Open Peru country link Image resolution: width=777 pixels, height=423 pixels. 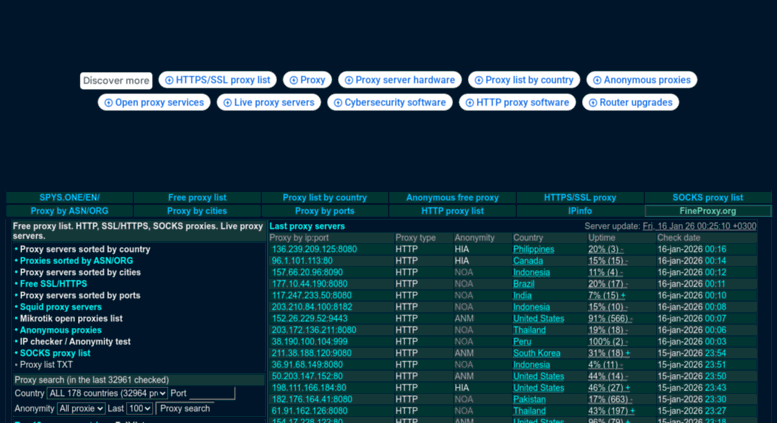[x=522, y=342]
